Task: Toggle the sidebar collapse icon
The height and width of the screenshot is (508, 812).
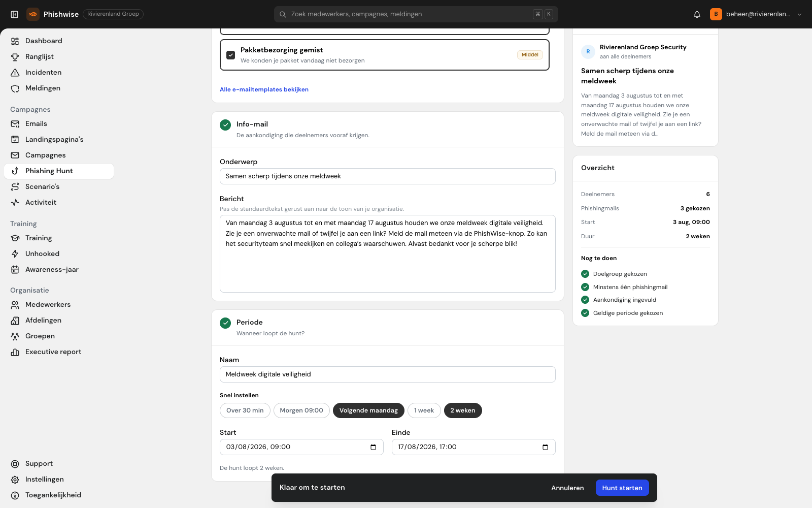Action: (15, 14)
